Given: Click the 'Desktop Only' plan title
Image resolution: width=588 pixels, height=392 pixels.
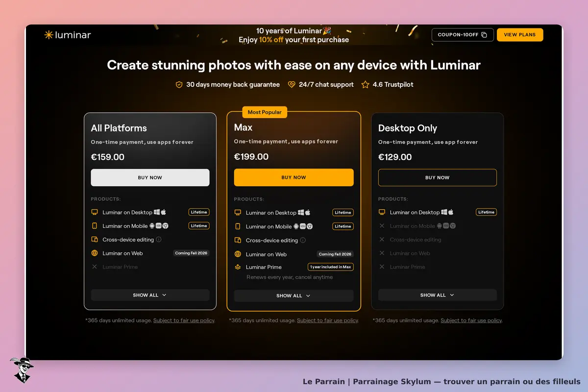Looking at the screenshot, I should point(408,128).
